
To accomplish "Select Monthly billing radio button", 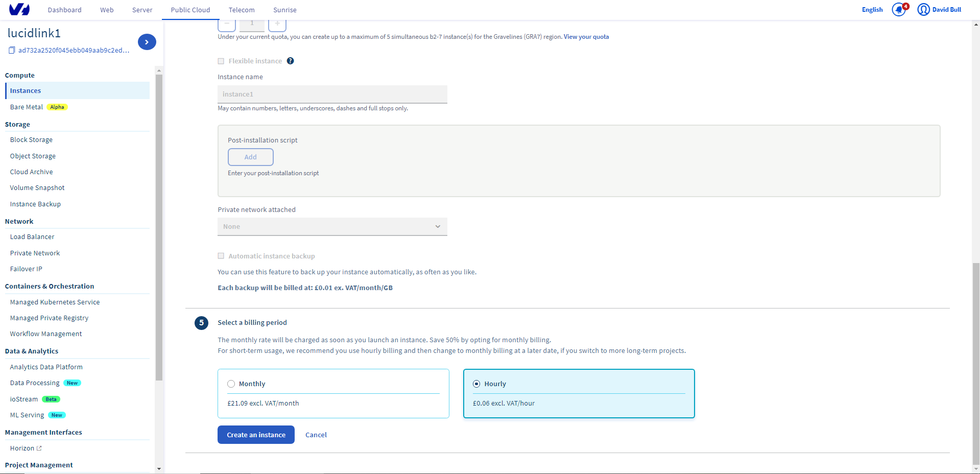I will tap(231, 384).
